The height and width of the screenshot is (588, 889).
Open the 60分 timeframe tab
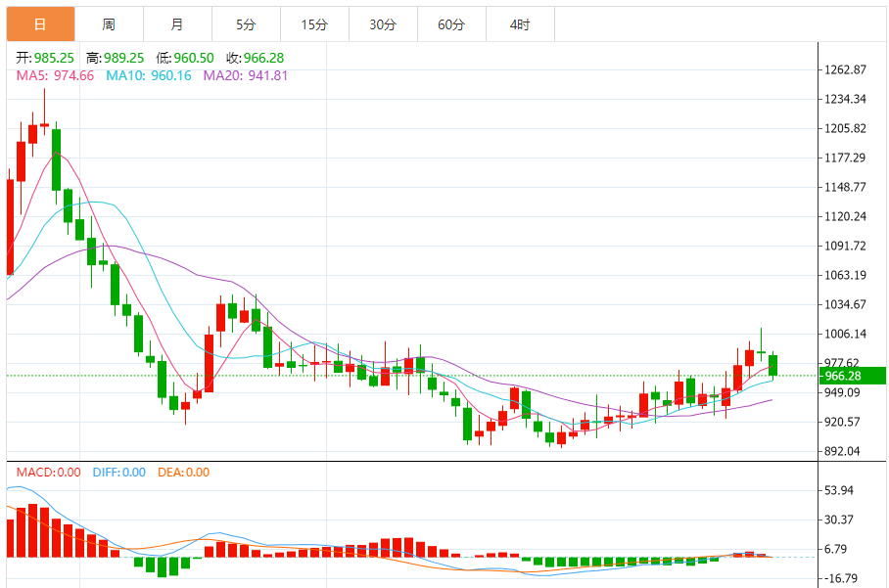click(452, 24)
